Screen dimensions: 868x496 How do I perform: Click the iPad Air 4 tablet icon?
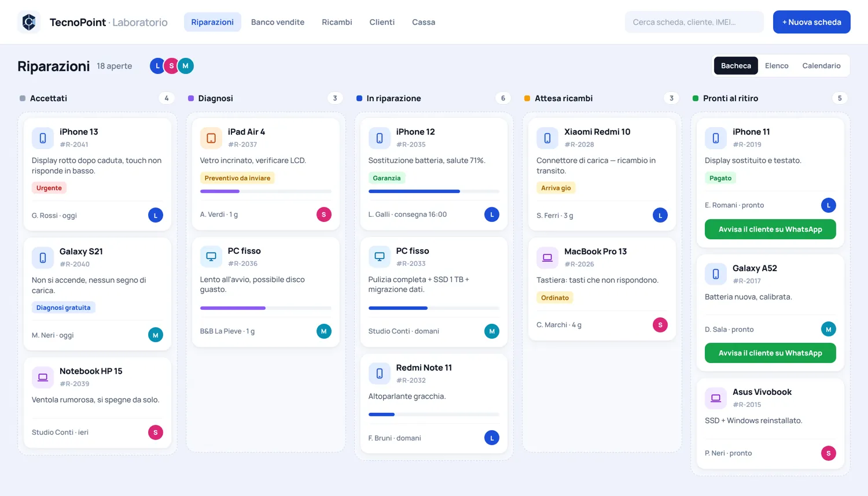[211, 138]
